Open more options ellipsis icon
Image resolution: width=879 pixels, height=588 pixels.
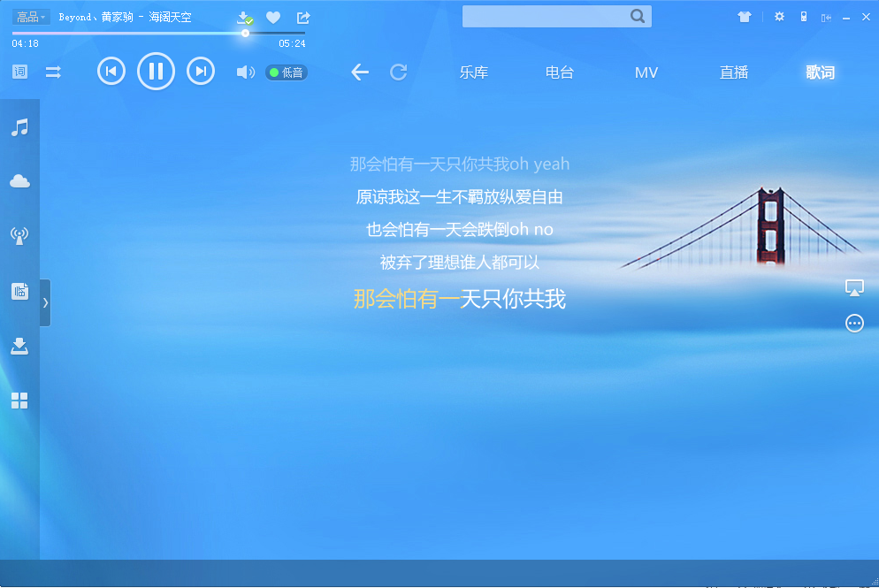click(x=854, y=324)
